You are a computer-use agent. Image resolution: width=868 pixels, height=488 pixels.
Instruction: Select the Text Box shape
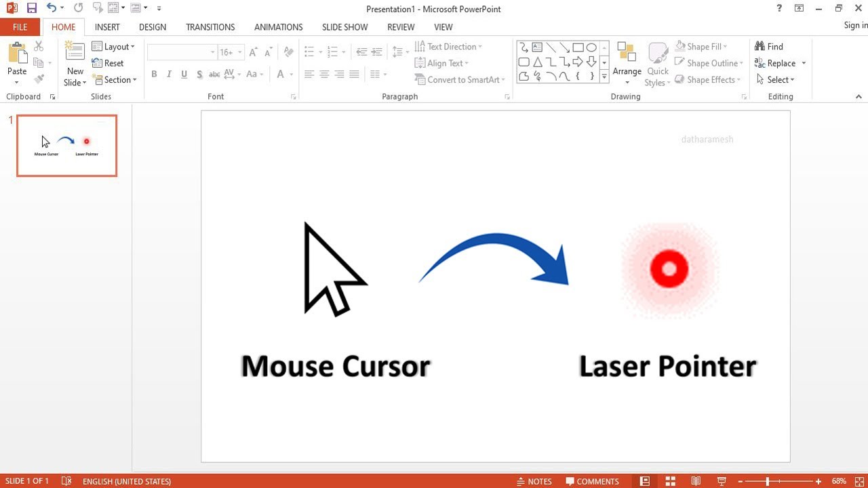point(537,47)
